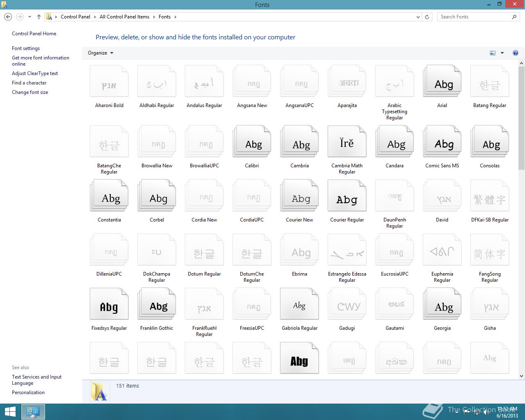Viewport: 525px width, 420px height.
Task: Click the Windows Start button
Action: click(x=10, y=412)
